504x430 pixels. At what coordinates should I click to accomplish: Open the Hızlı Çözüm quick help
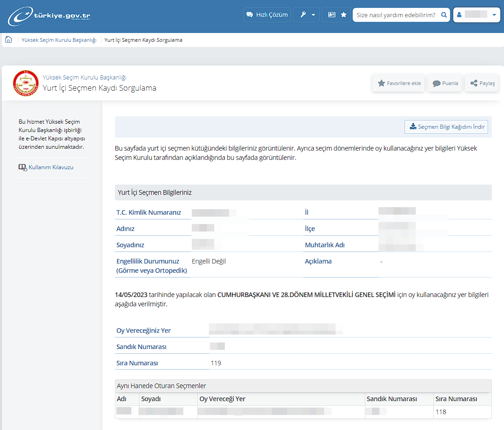[x=267, y=15]
